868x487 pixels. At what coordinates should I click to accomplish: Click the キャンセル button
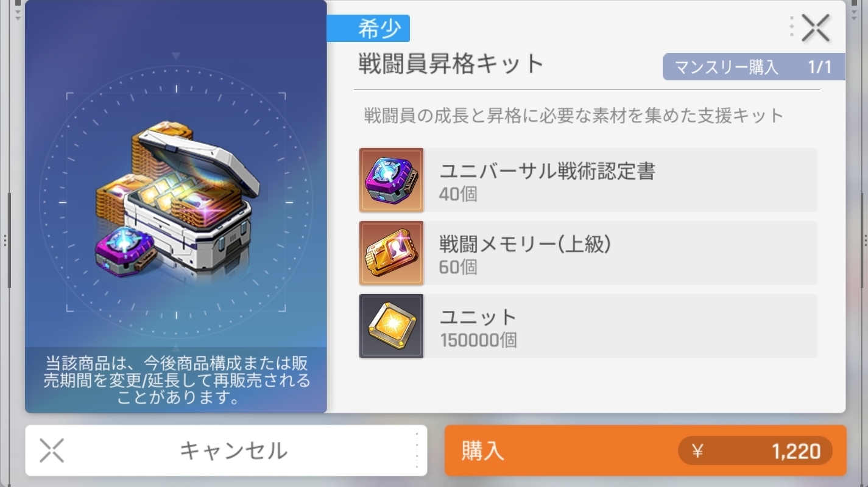click(x=226, y=450)
